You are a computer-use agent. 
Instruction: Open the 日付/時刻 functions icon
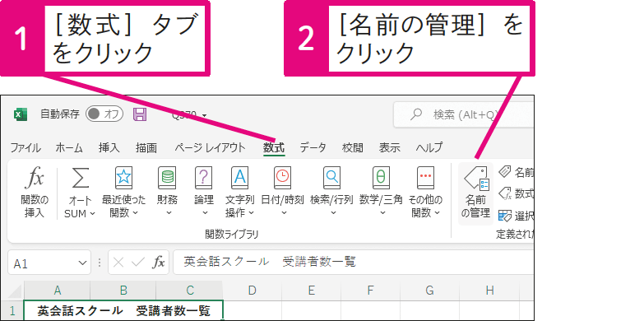point(282,178)
